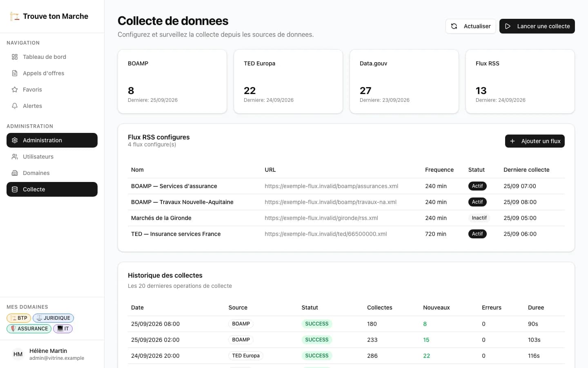Screen dimensions: 588x368
Task: Open the Flux RSS source card
Action: (520, 81)
